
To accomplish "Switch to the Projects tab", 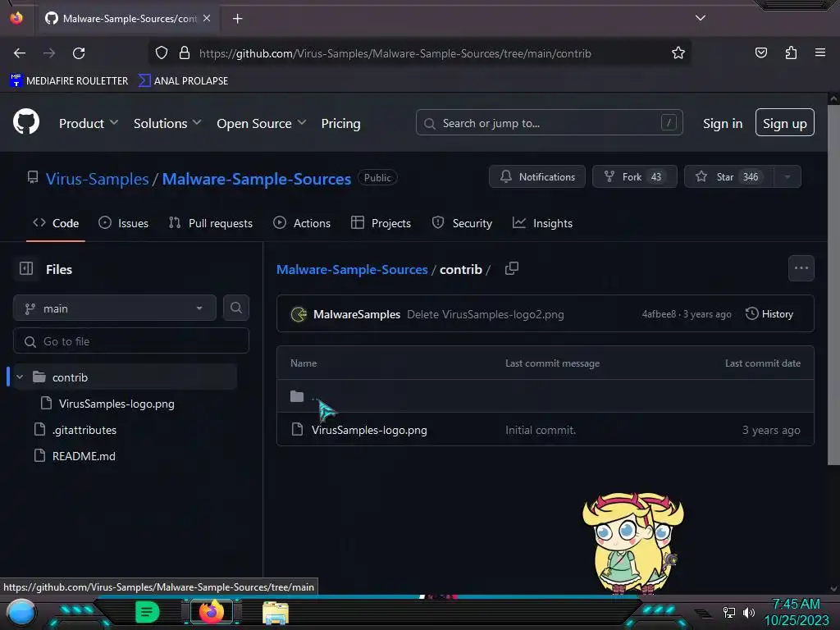I will (381, 223).
